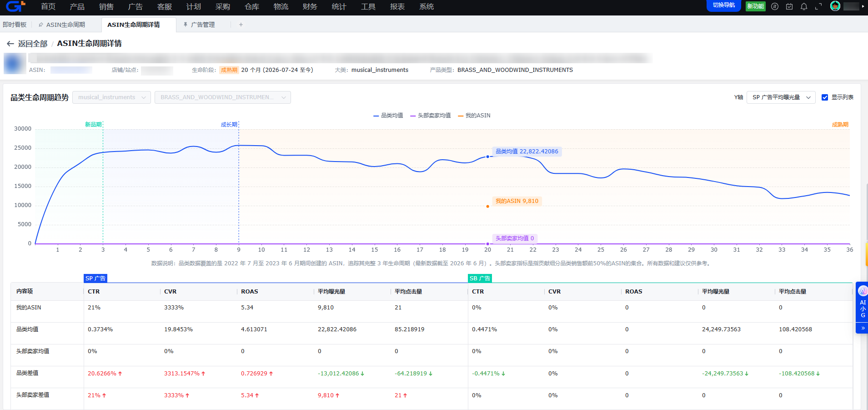Image resolution: width=868 pixels, height=410 pixels.
Task: Click the 头部卖家均值 row label in table
Action: click(x=33, y=351)
